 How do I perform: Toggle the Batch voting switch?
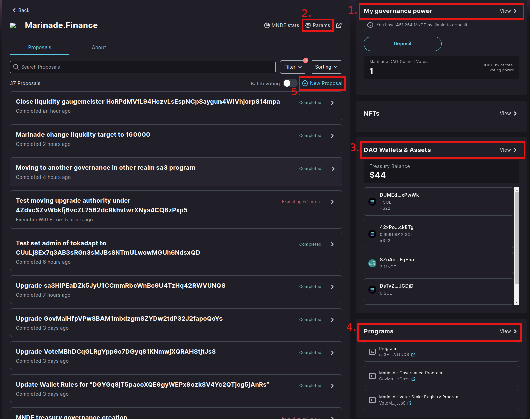pos(290,83)
